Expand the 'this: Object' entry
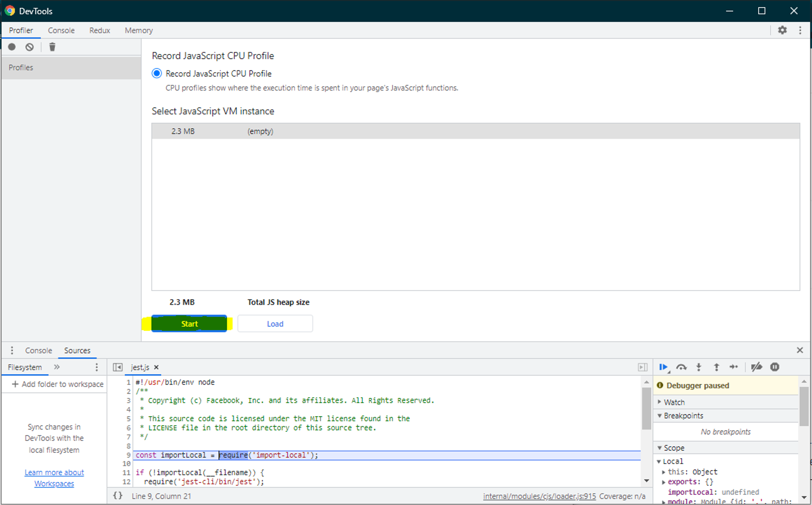The width and height of the screenshot is (812, 505). pos(663,472)
